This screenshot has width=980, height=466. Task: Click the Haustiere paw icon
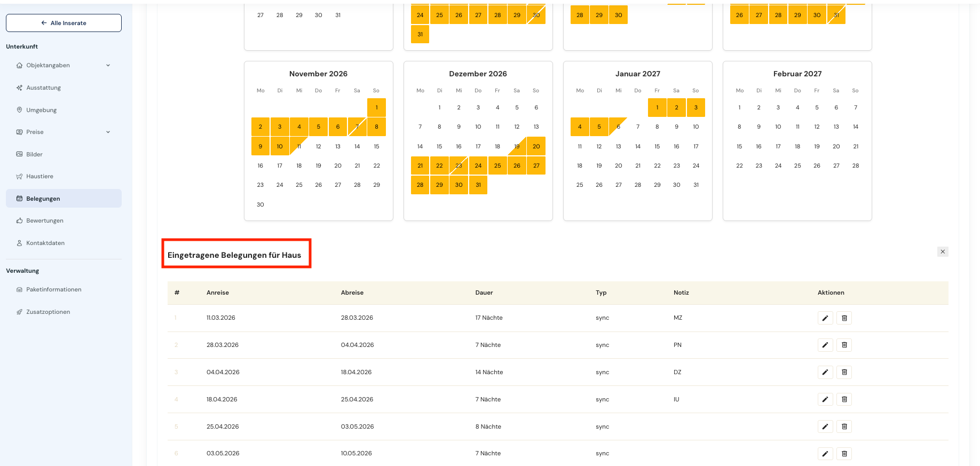pos(20,177)
